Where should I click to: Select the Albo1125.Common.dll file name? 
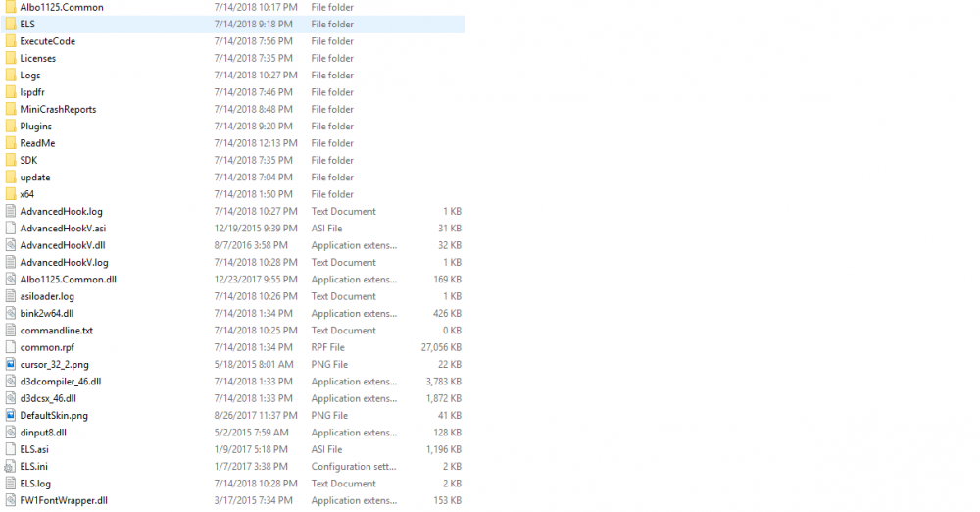(x=69, y=280)
